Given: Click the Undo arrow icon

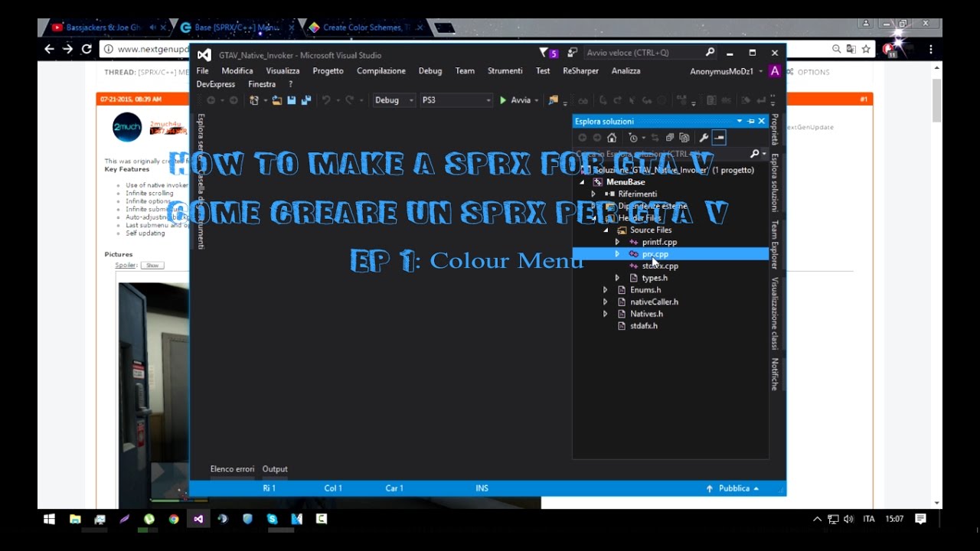Looking at the screenshot, I should pos(326,100).
